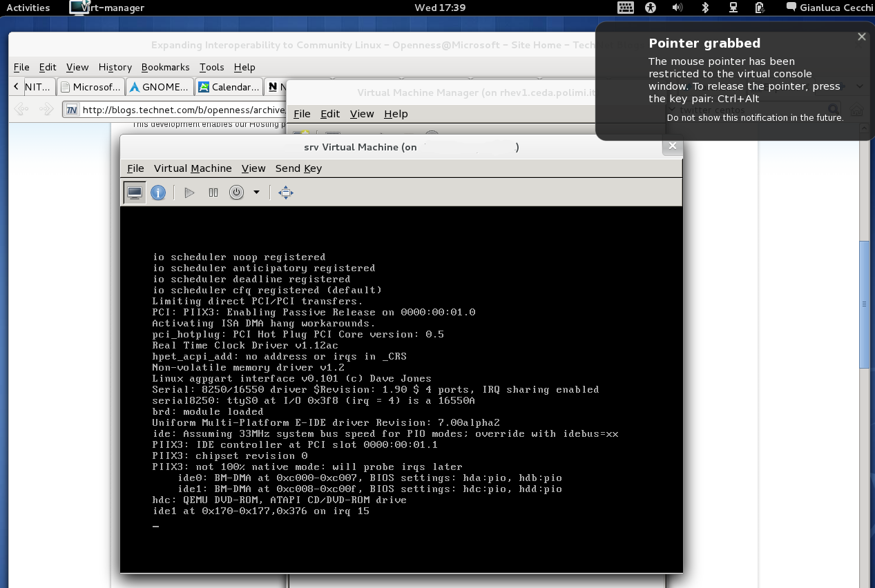Image resolution: width=875 pixels, height=588 pixels.
Task: Open the battery power status icon
Action: tap(760, 8)
